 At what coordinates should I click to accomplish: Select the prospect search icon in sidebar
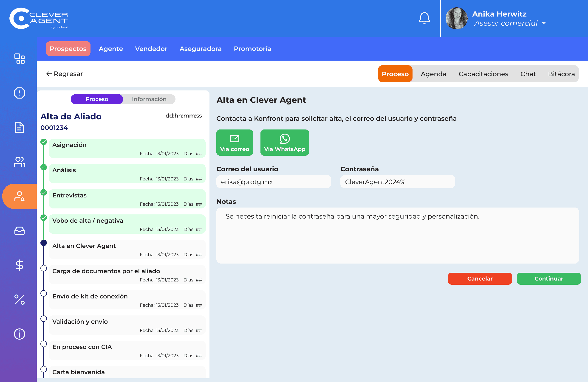[x=20, y=196]
